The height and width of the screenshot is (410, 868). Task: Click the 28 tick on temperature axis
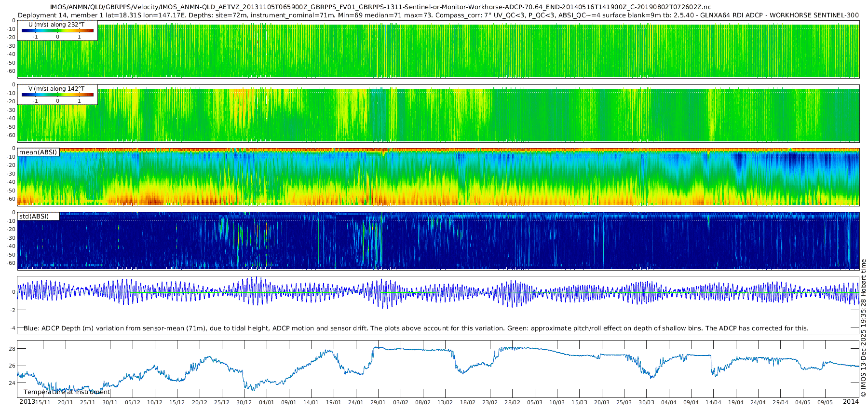coord(13,349)
